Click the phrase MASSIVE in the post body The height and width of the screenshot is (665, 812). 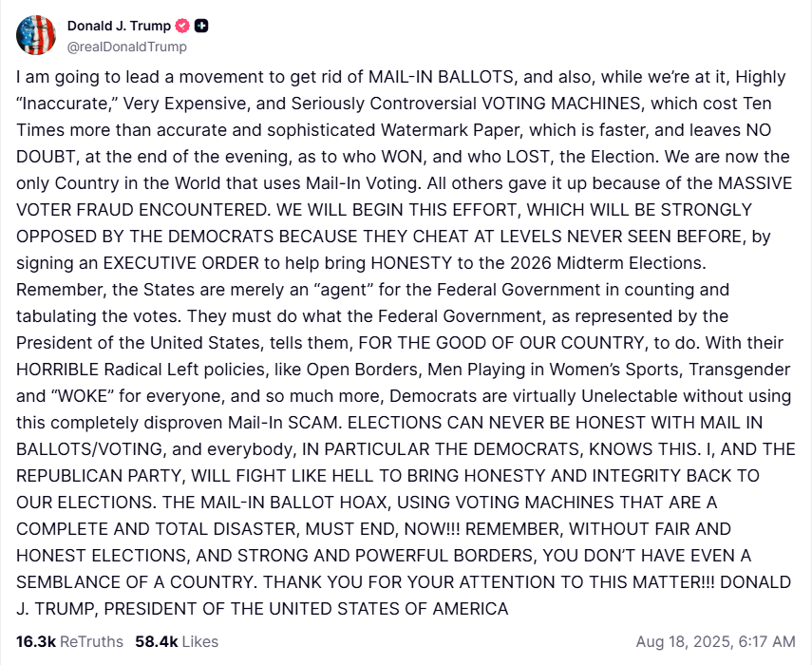(x=755, y=183)
